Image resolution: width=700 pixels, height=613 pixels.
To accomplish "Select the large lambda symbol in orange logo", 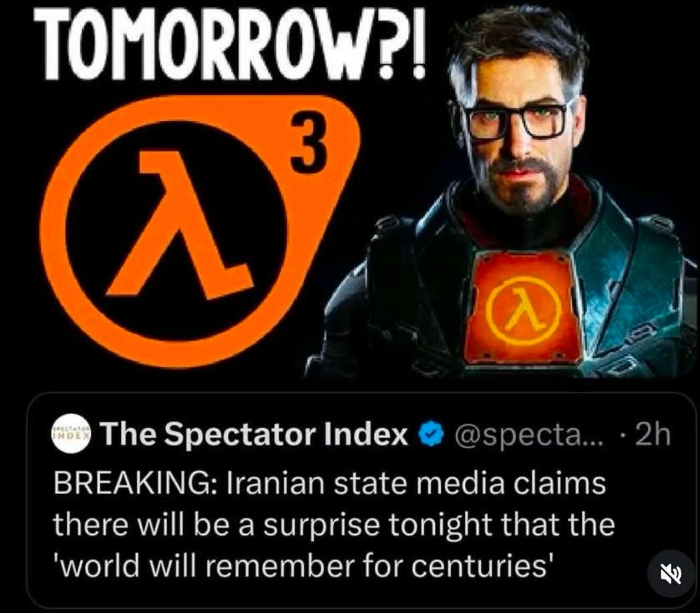I will pos(176,223).
